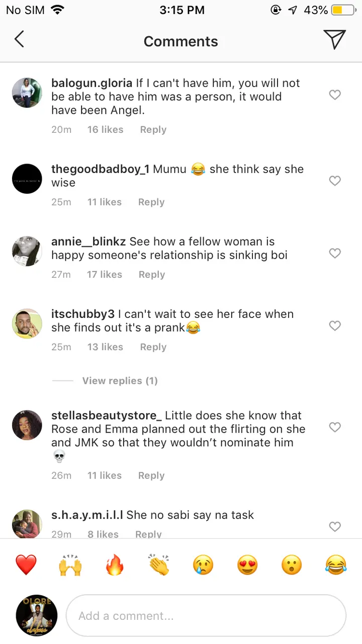The width and height of the screenshot is (362, 644).
Task: Open annie__blinkz's profile picture
Action: (27, 250)
